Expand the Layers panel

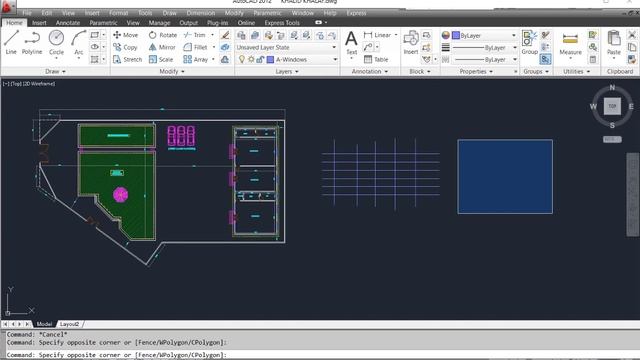pos(287,71)
